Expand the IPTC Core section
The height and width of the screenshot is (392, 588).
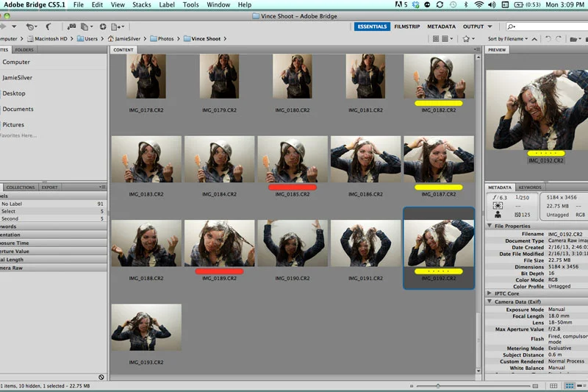pyautogui.click(x=490, y=293)
